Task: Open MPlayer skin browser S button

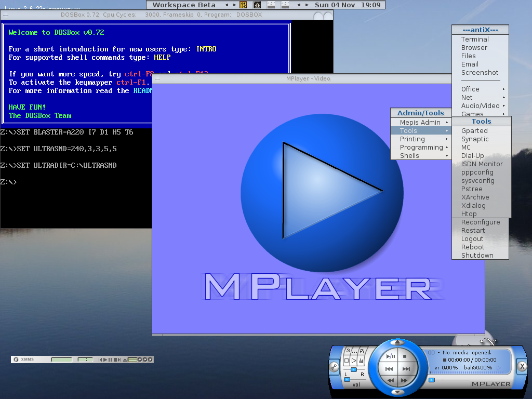Action: click(348, 351)
